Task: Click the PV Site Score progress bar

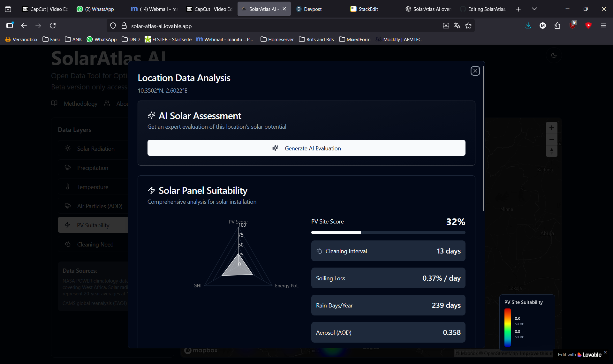Action: coord(388,232)
